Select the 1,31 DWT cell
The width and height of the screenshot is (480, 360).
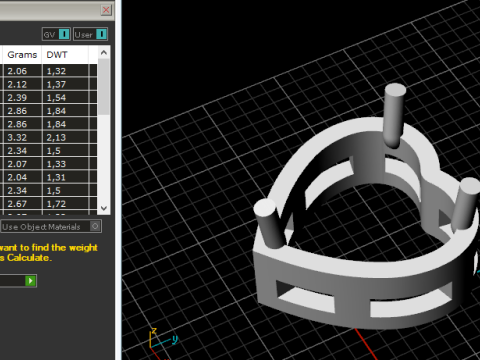(65, 177)
